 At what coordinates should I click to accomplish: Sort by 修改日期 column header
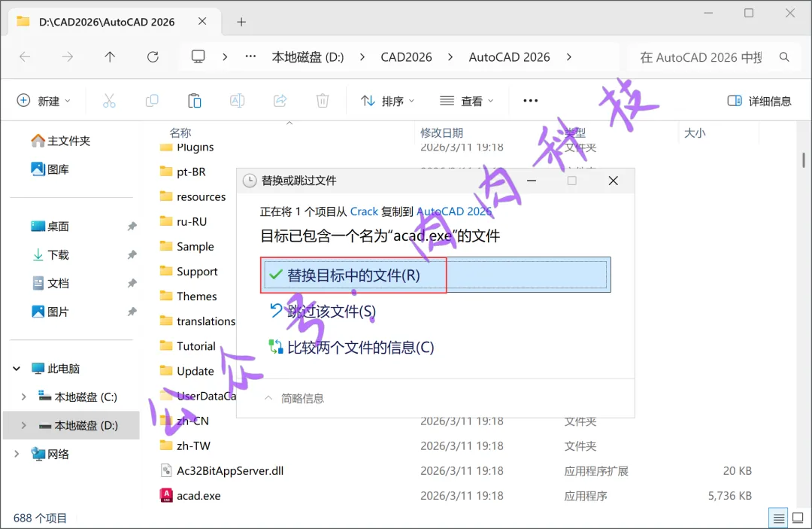(441, 133)
